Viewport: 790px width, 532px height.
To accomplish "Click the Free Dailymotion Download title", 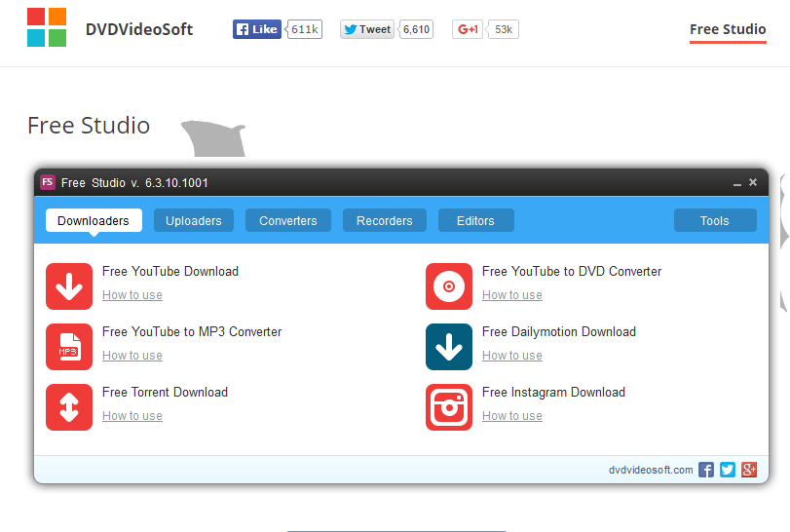I will 559,331.
